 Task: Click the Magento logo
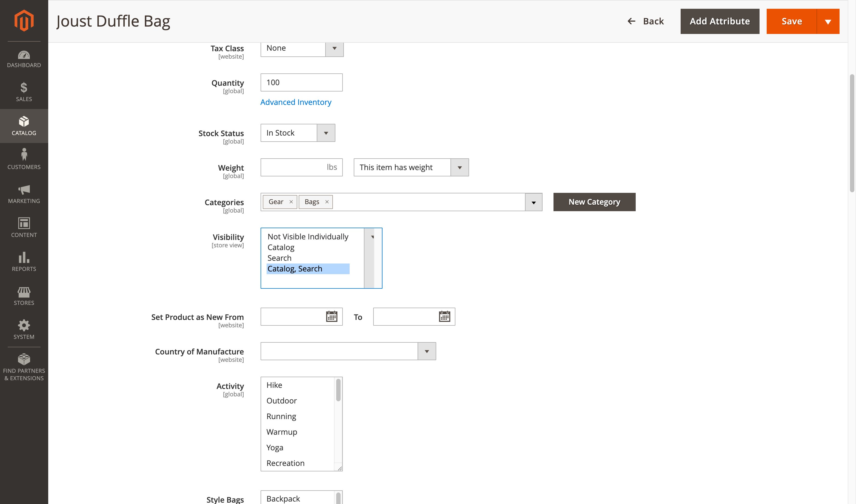[24, 20]
